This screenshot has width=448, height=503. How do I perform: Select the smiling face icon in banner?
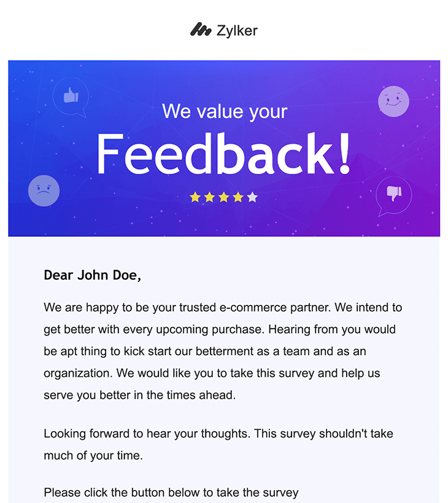click(x=393, y=101)
